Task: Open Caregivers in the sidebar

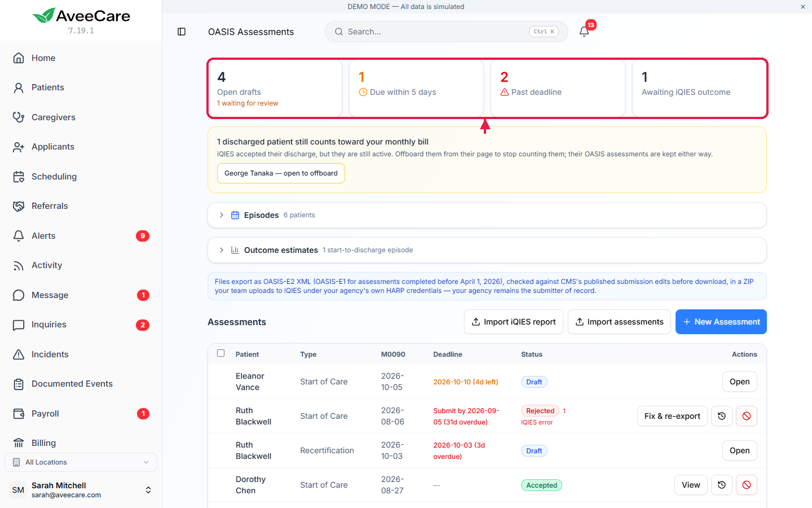Action: point(81,117)
